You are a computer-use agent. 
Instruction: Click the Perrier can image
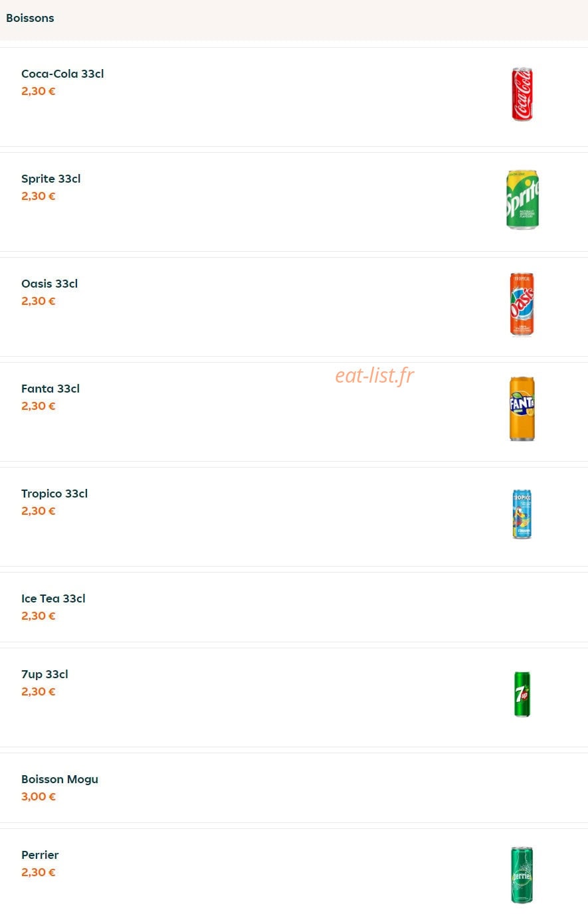coord(522,875)
